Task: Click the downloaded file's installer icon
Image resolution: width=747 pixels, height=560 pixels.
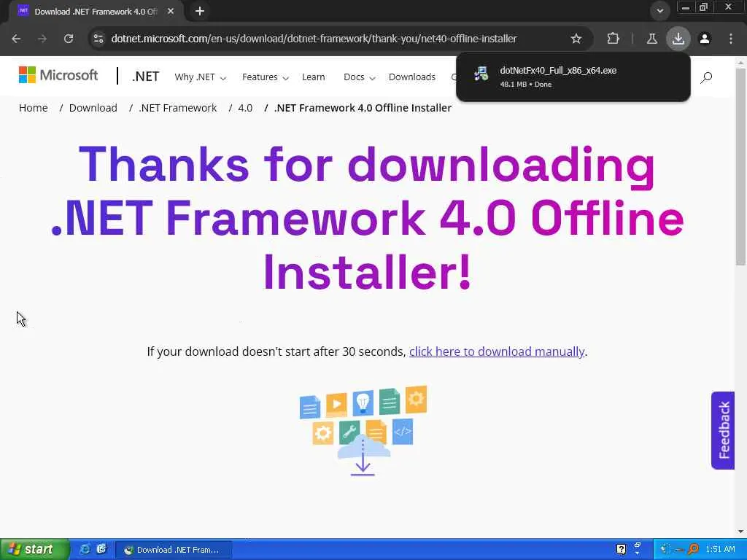Action: (x=481, y=74)
